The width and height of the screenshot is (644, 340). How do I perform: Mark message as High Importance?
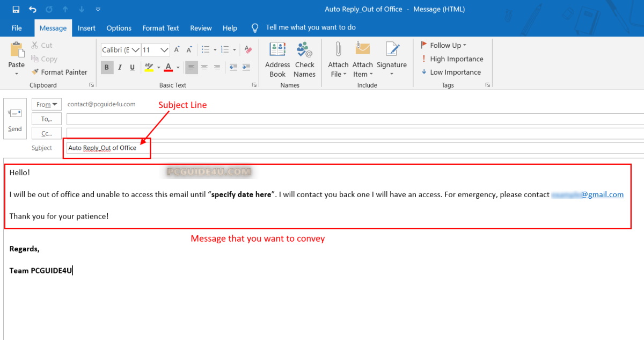point(452,59)
